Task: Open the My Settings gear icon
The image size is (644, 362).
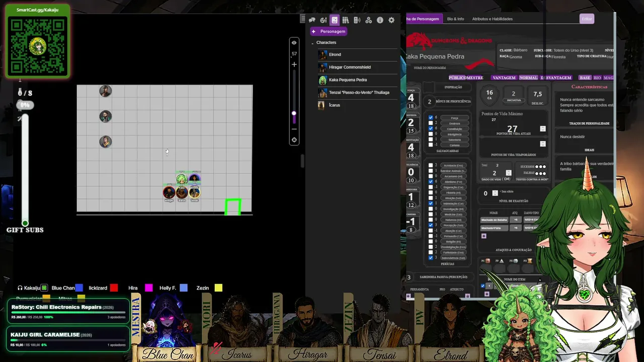Action: point(391,20)
